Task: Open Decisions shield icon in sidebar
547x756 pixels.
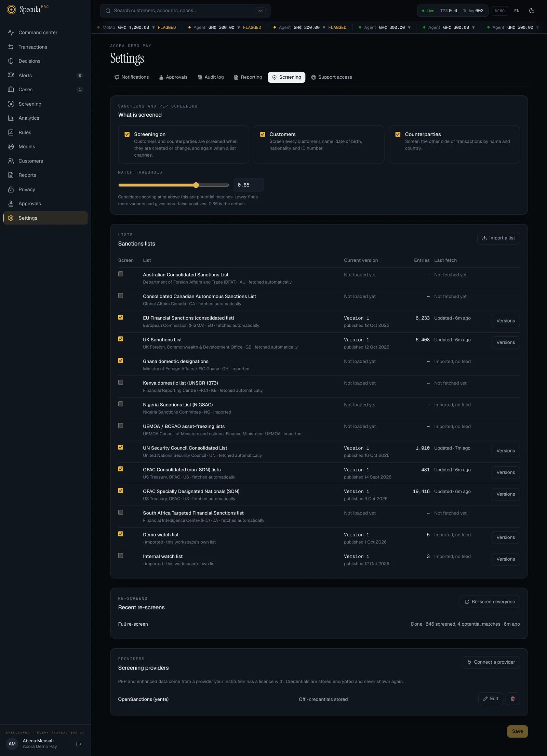Action: pos(11,61)
